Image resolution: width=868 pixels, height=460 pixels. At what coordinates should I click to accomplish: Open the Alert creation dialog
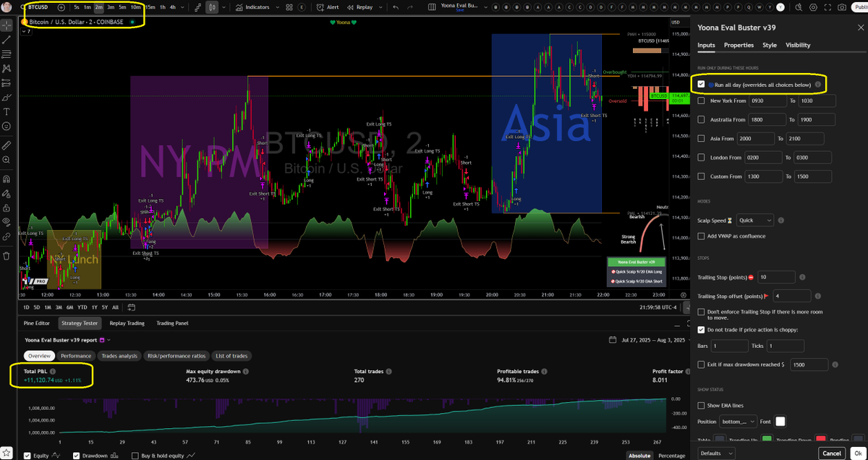[328, 7]
